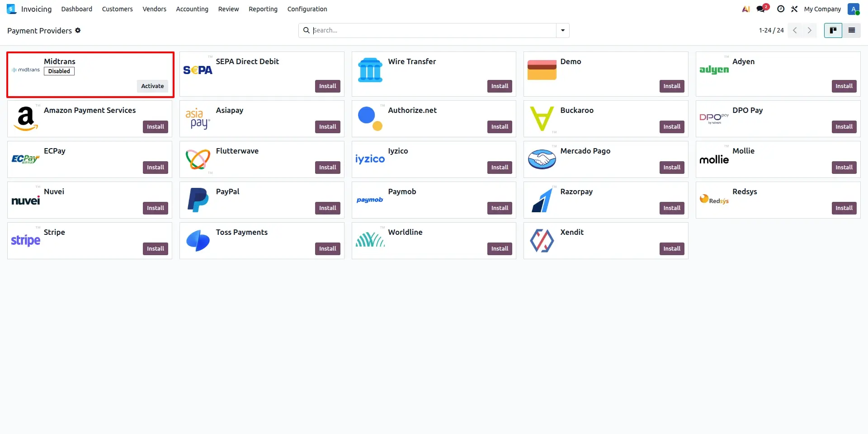868x434 pixels.
Task: Install the Paymob provider
Action: (x=500, y=208)
